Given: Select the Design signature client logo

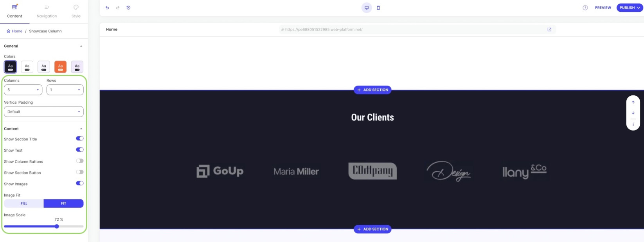Looking at the screenshot, I should pyautogui.click(x=448, y=171).
